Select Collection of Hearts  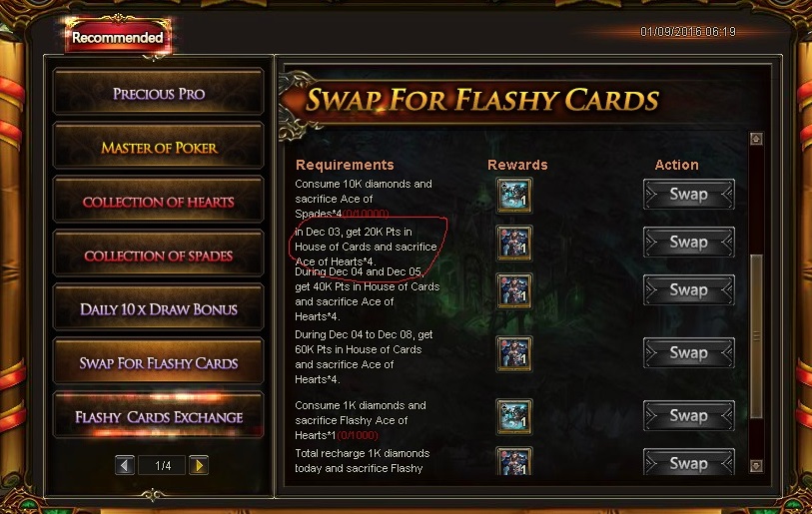click(159, 202)
